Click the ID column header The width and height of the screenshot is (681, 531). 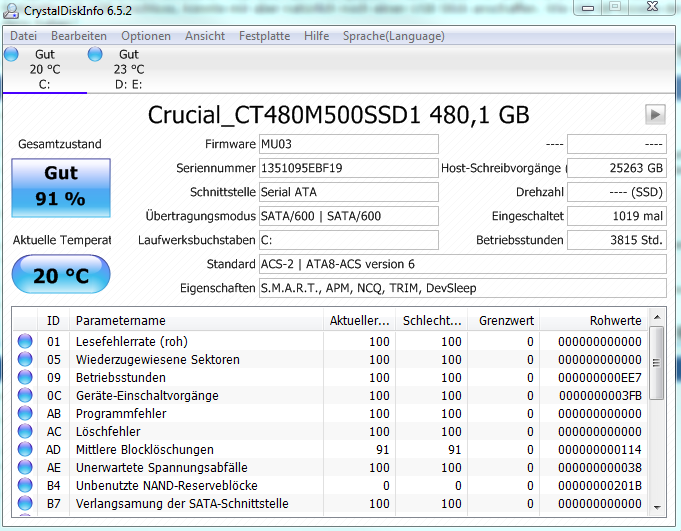click(53, 320)
